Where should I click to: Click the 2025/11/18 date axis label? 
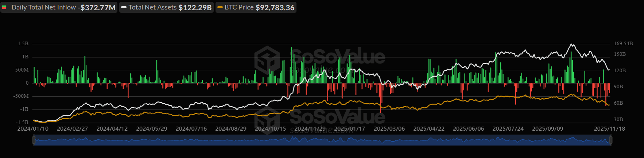(609, 129)
